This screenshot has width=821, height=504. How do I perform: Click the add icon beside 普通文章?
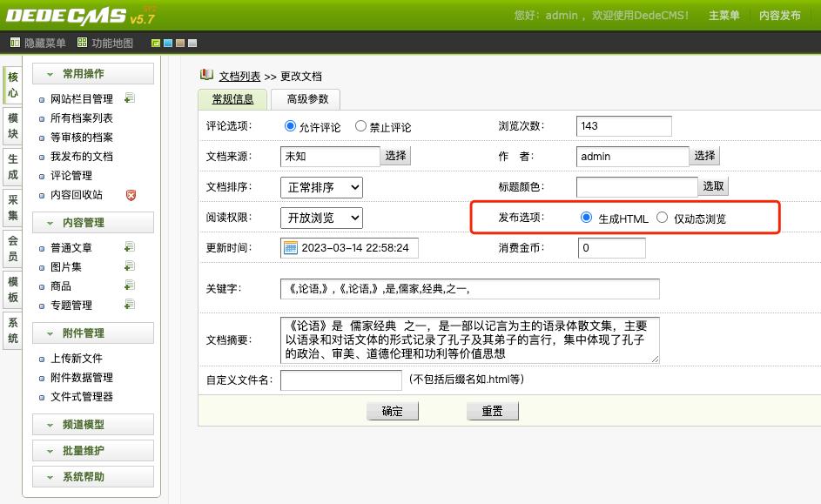(x=130, y=246)
